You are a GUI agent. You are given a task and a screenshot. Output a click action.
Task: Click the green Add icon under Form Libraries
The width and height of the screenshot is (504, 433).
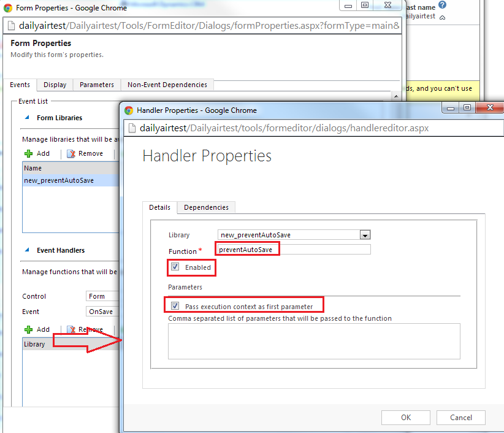(29, 153)
